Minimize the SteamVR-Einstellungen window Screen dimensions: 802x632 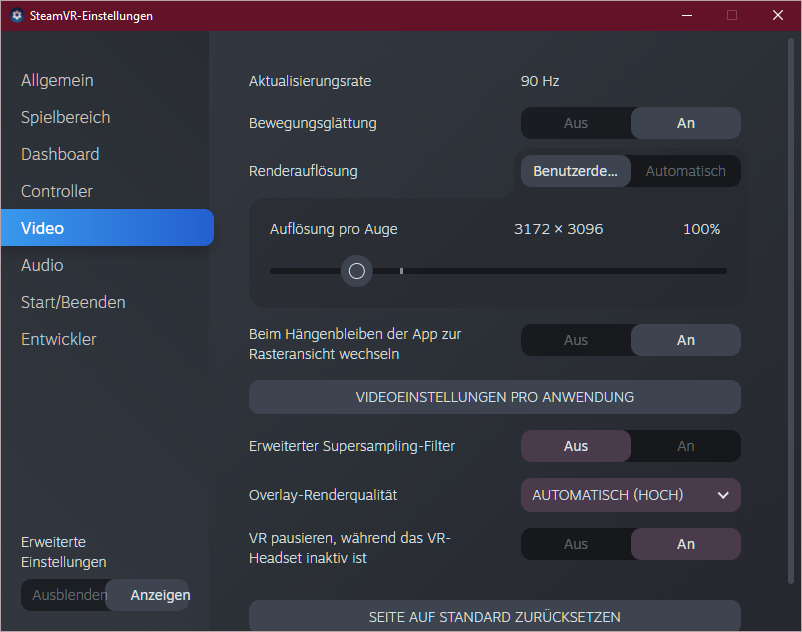[687, 15]
